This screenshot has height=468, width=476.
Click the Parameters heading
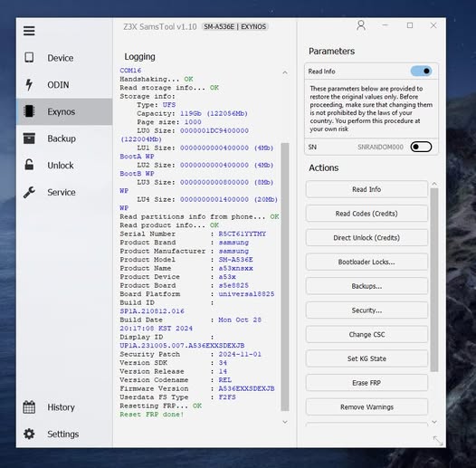pyautogui.click(x=331, y=51)
